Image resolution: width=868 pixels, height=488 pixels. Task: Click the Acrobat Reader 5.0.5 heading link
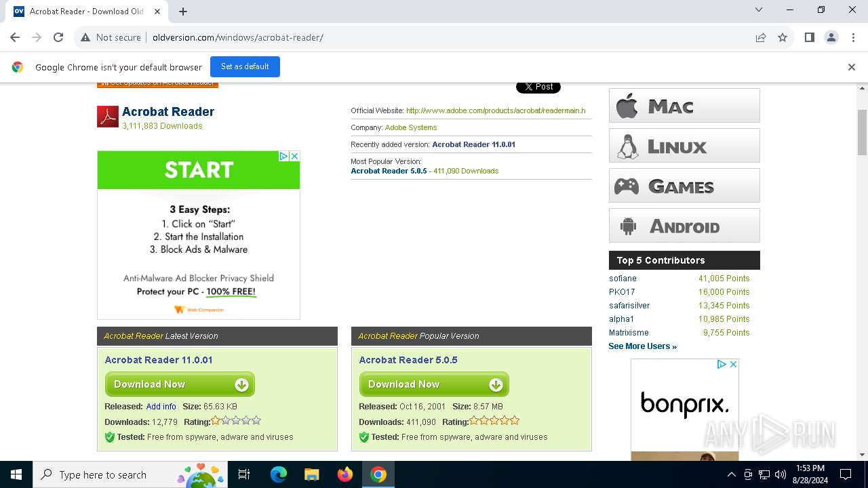tap(408, 360)
